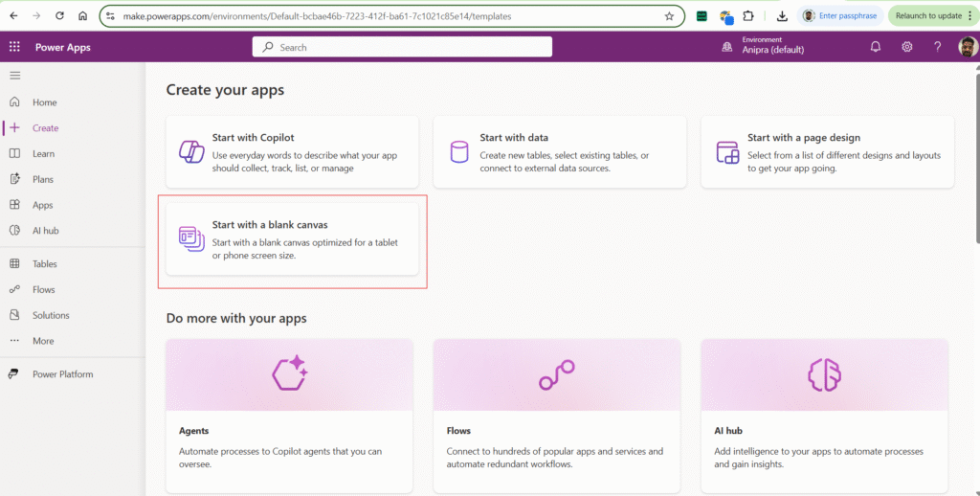Click the blank canvas icon
Screen dimensions: 980x496
point(191,239)
